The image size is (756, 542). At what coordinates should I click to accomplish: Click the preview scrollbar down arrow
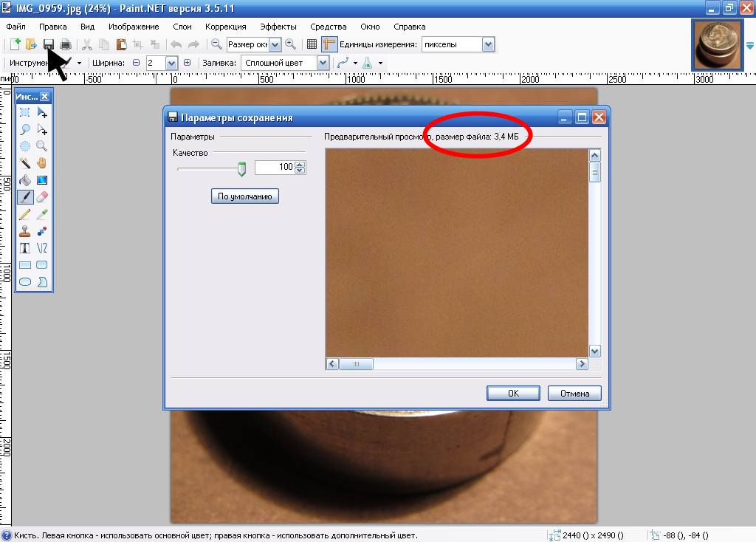click(x=594, y=351)
